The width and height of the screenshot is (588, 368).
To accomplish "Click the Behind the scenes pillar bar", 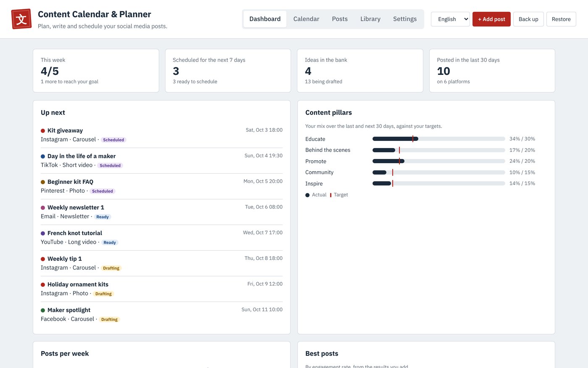I will click(x=439, y=150).
